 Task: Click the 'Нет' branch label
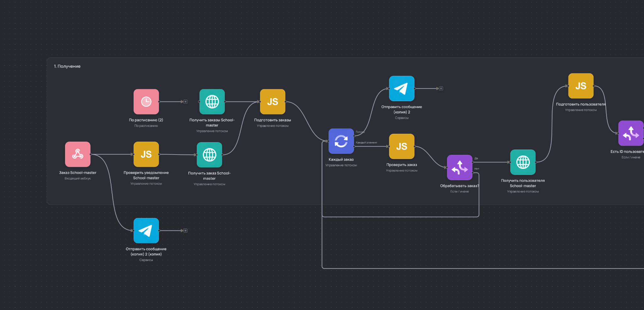477,169
